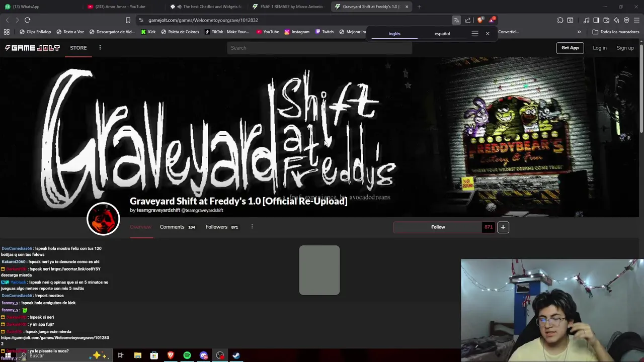Open translate popup options menu icon

pyautogui.click(x=474, y=34)
